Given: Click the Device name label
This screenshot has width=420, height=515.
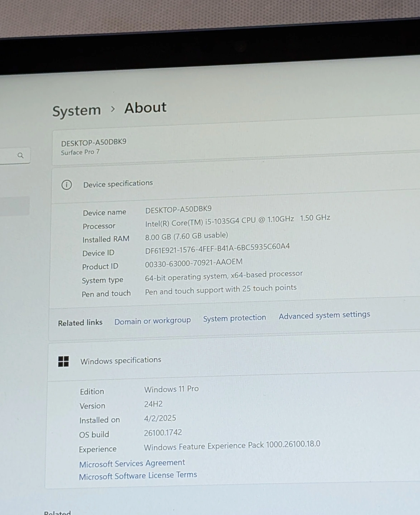Looking at the screenshot, I should pyautogui.click(x=104, y=212).
